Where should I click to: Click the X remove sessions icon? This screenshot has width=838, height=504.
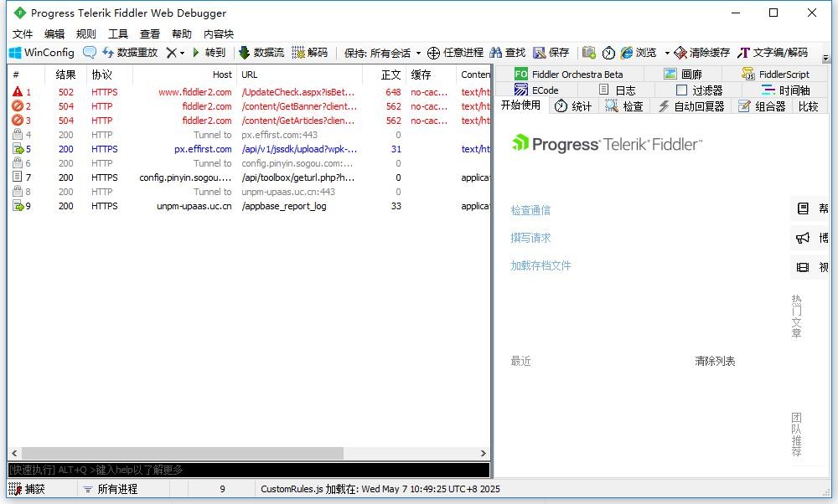tap(171, 52)
